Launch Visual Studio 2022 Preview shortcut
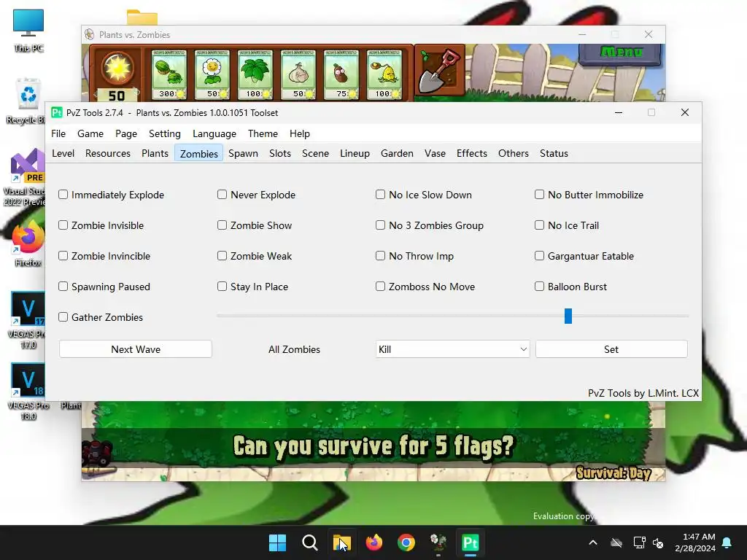The width and height of the screenshot is (747, 560). pos(26,177)
